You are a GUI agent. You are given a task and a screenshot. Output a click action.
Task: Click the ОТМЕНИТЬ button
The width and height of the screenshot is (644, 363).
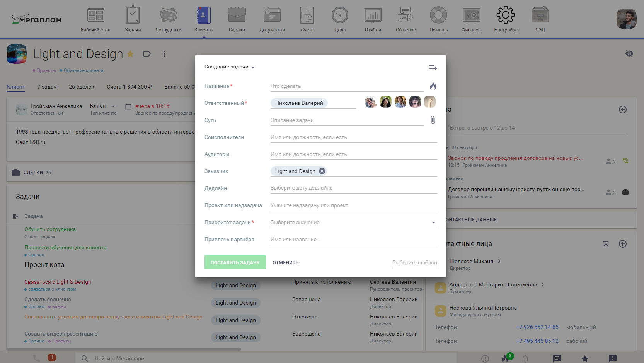click(x=286, y=262)
